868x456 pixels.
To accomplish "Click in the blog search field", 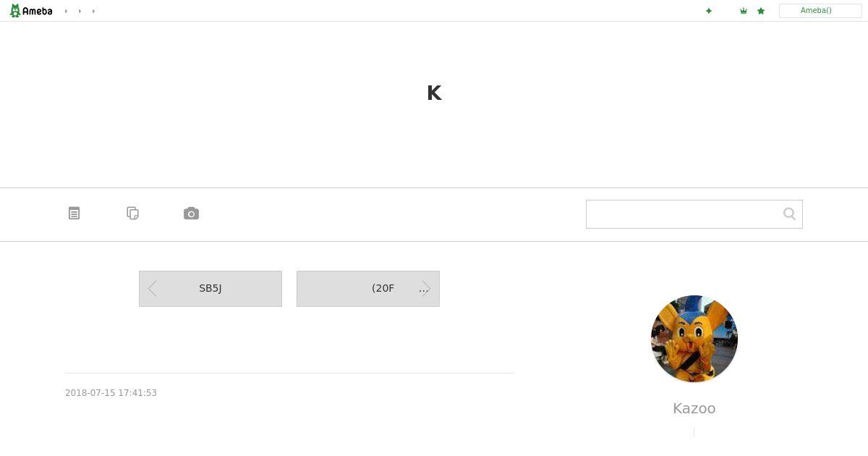I will pyautogui.click(x=684, y=214).
